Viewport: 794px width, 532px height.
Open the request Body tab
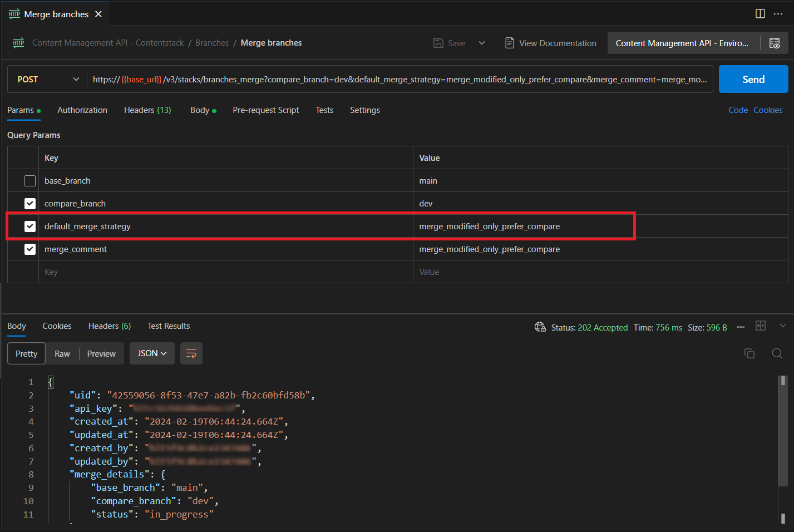click(x=203, y=110)
